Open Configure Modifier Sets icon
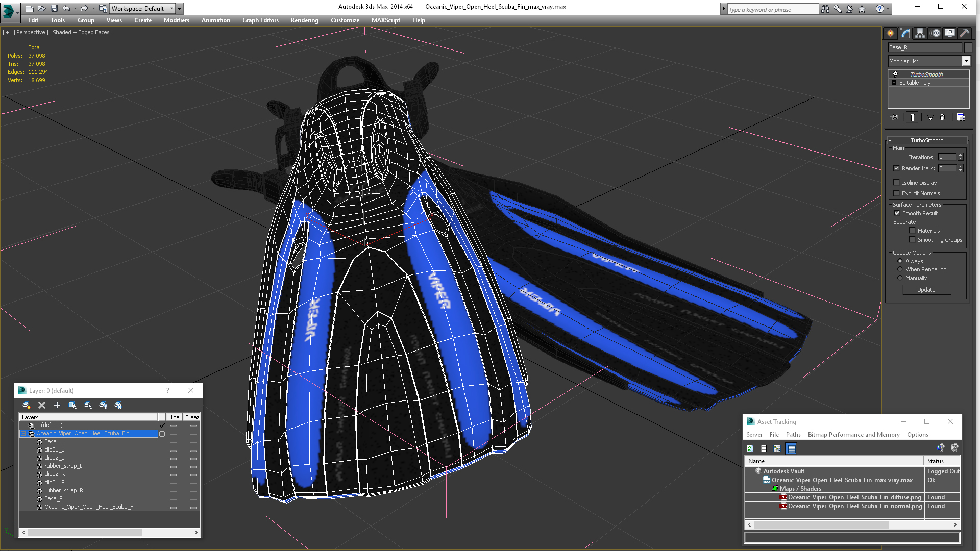This screenshot has height=551, width=980. tap(961, 117)
